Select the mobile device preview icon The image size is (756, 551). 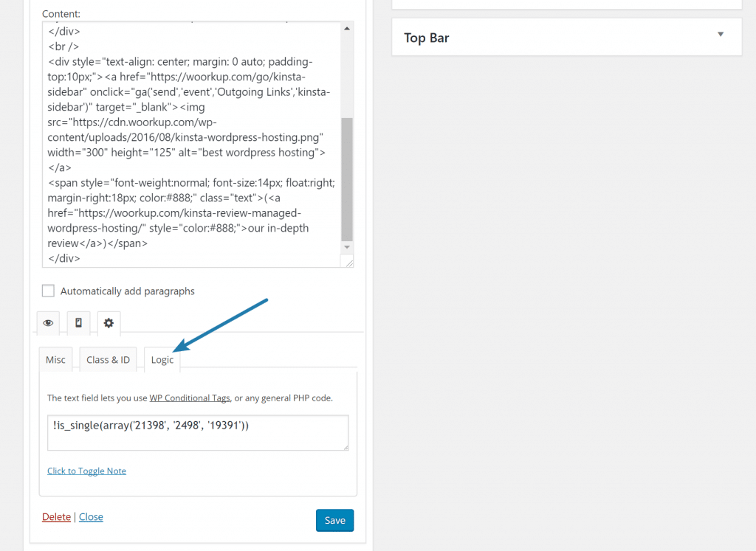click(x=78, y=322)
